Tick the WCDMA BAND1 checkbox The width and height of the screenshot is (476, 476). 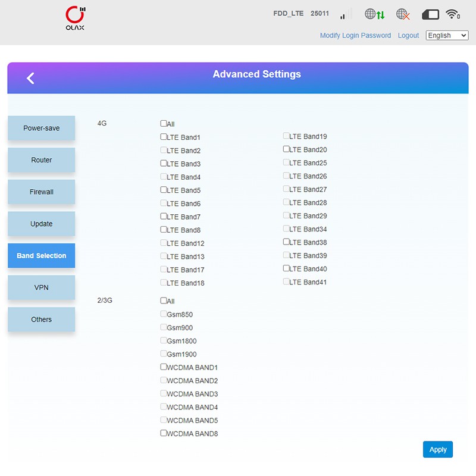(x=164, y=367)
